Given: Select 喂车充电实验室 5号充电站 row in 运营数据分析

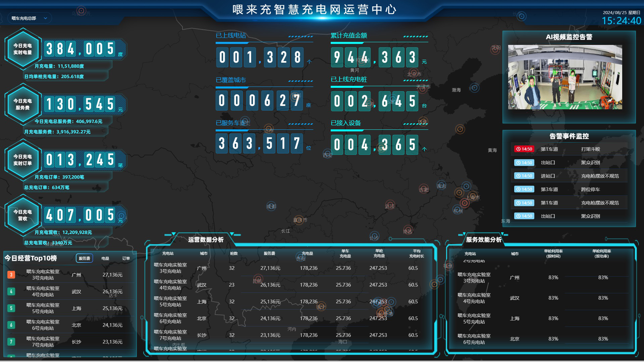Looking at the screenshot, I should (291, 302).
